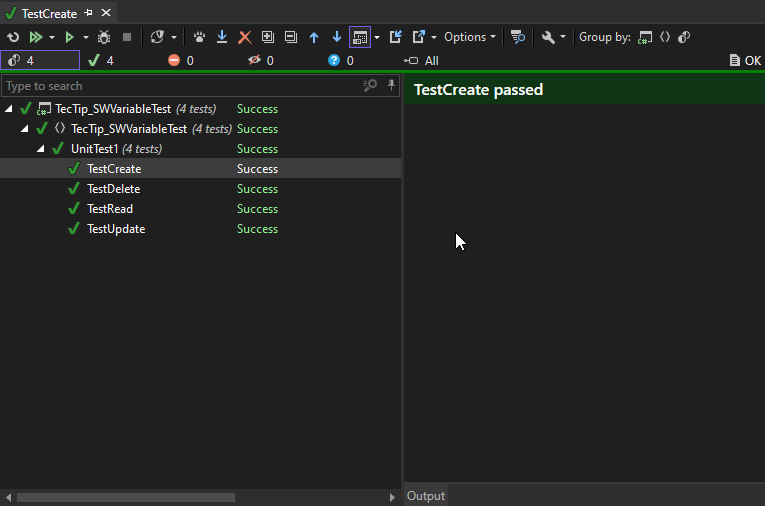765x506 pixels.
Task: Select the TecTip_SWVariableTest namespace row with braces
Action: pyautogui.click(x=201, y=129)
